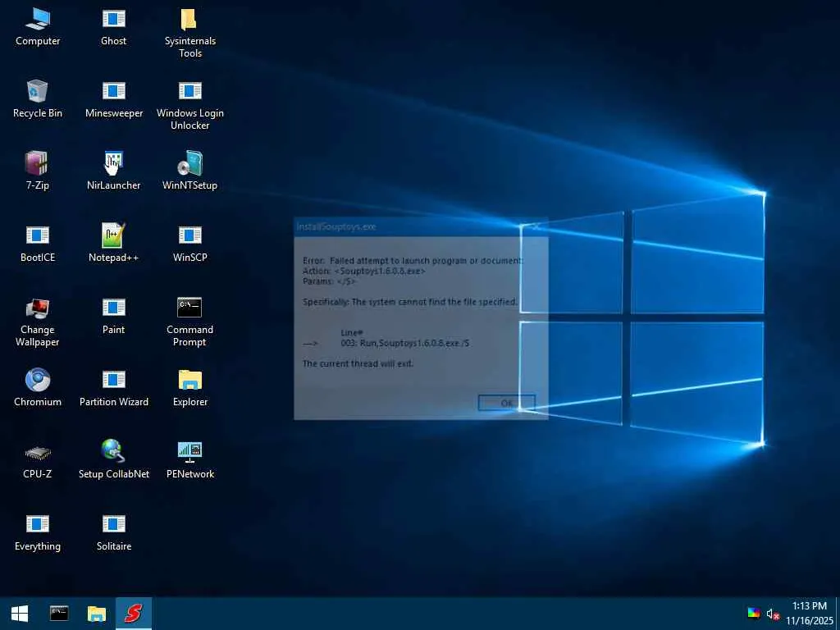Close the InstallSouptoys.exe error dialog

point(536,226)
